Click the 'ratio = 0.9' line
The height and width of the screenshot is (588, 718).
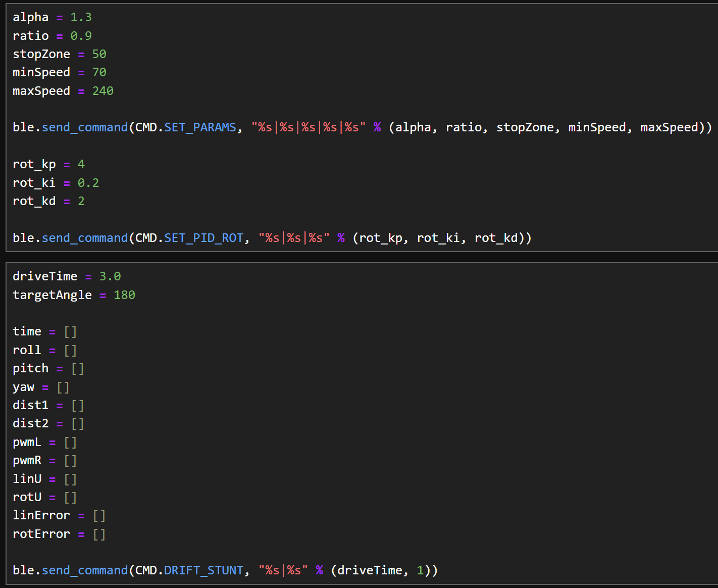(x=52, y=36)
